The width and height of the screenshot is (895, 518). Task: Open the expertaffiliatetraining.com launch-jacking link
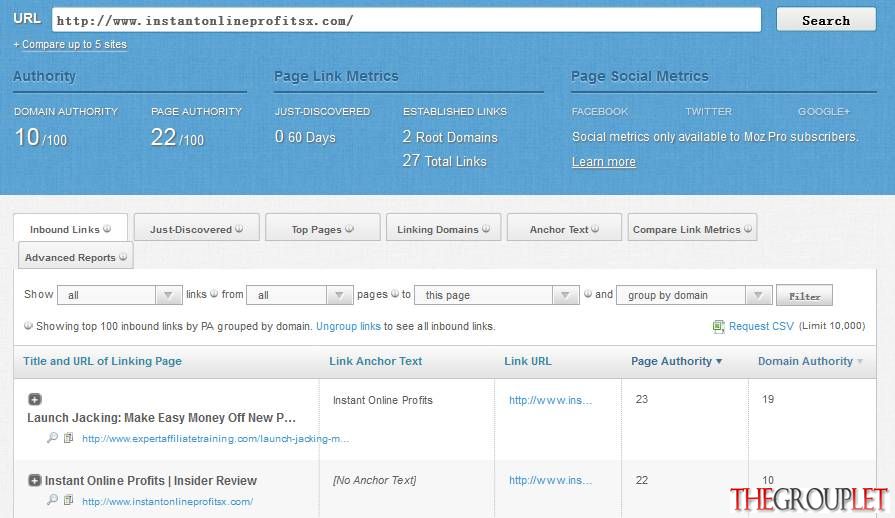click(x=215, y=439)
